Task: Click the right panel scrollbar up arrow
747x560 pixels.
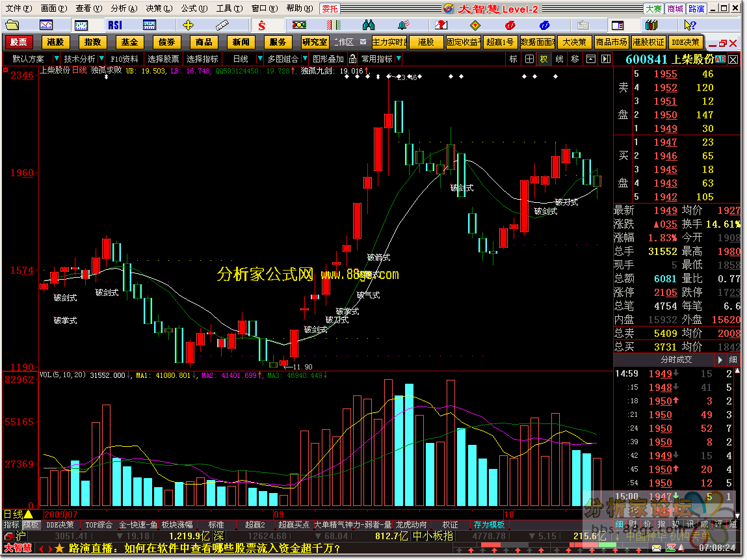Action: pyautogui.click(x=738, y=370)
